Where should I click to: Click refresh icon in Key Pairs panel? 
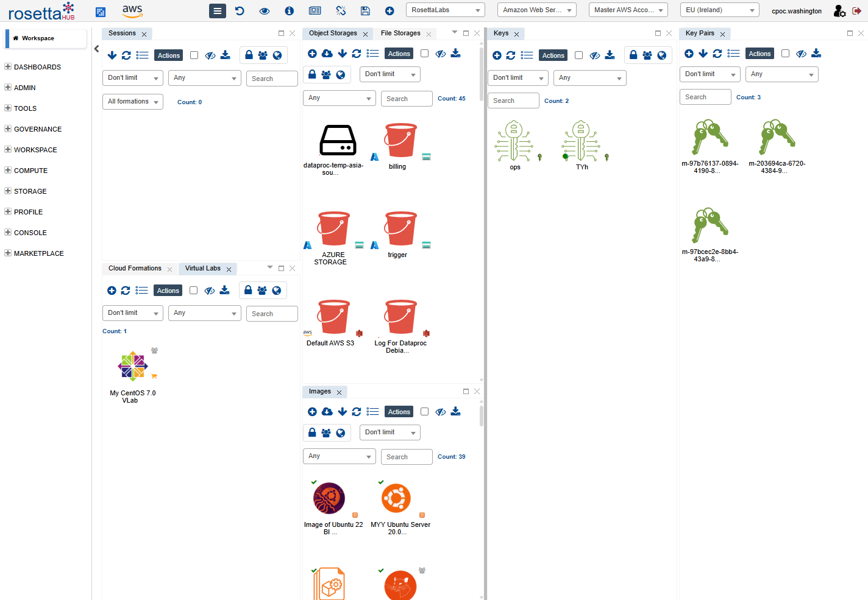pos(717,54)
